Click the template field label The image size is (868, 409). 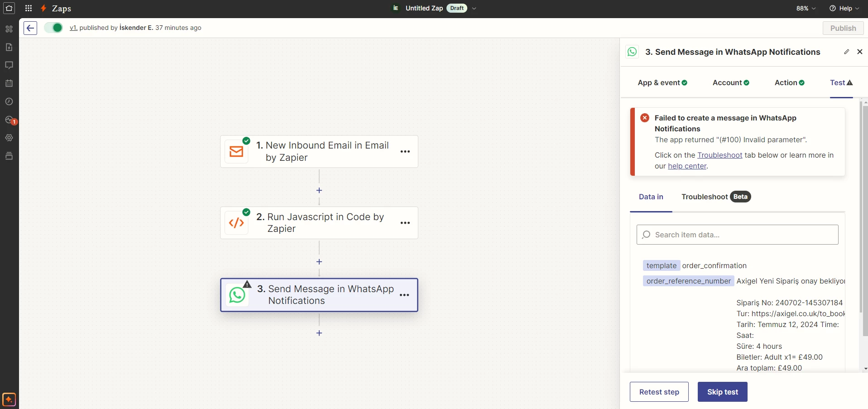pyautogui.click(x=662, y=265)
